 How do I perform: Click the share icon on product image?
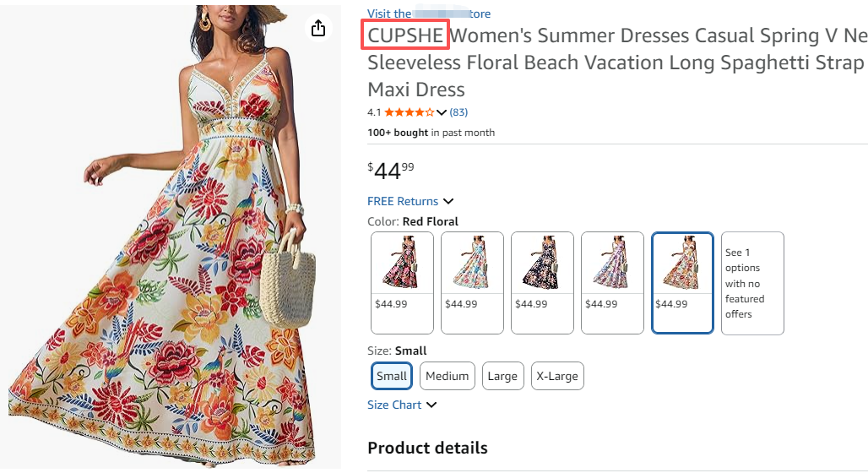pyautogui.click(x=318, y=29)
